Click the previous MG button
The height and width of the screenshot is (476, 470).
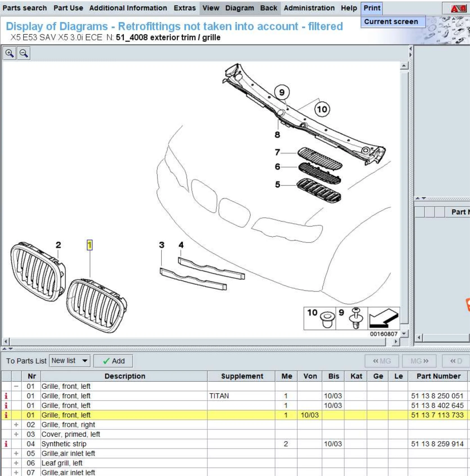pyautogui.click(x=382, y=361)
